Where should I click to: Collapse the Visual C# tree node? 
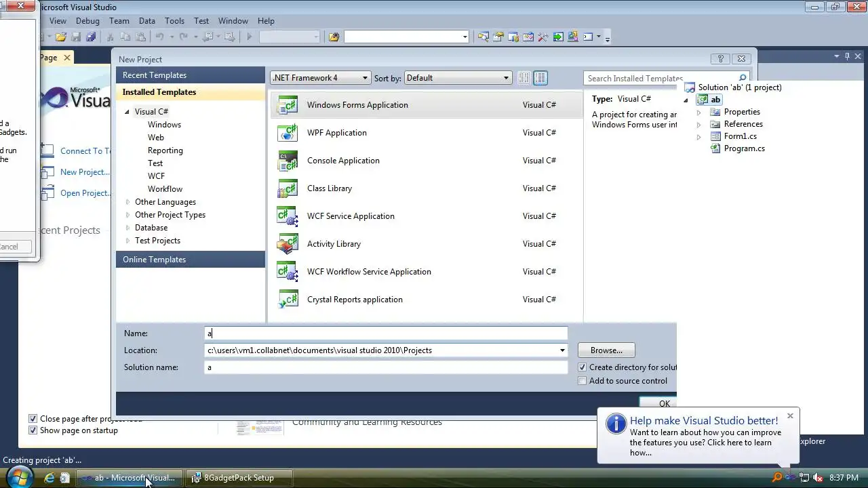pyautogui.click(x=127, y=112)
